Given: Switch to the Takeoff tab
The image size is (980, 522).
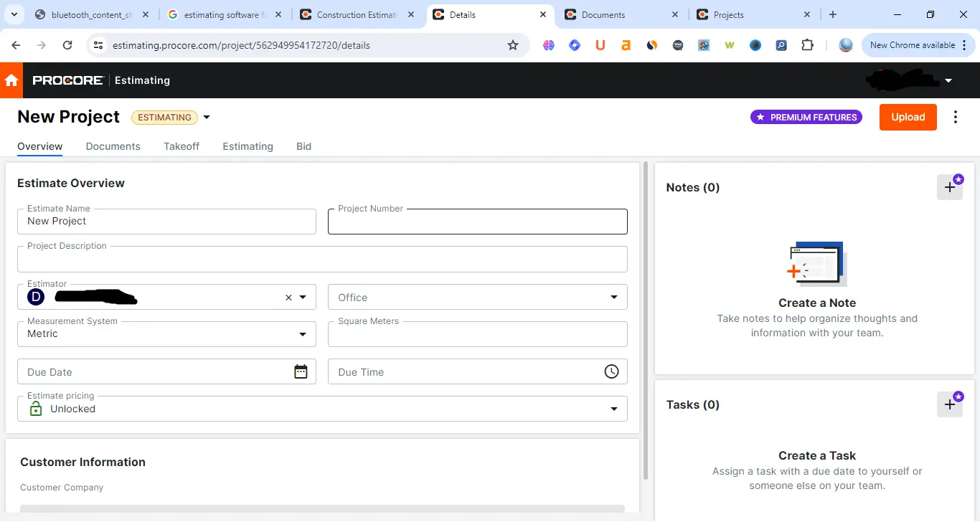Looking at the screenshot, I should [x=181, y=146].
